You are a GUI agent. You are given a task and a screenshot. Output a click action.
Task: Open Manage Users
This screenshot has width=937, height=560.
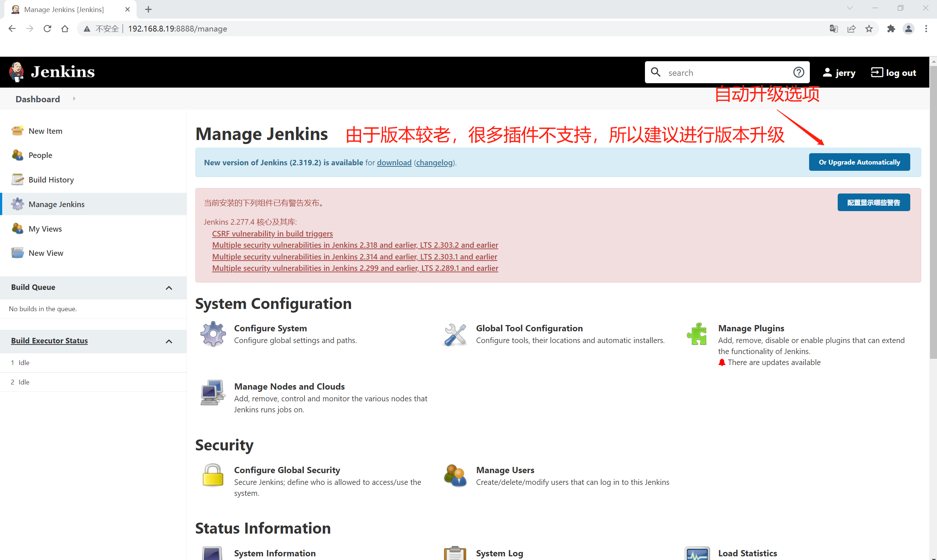point(505,470)
